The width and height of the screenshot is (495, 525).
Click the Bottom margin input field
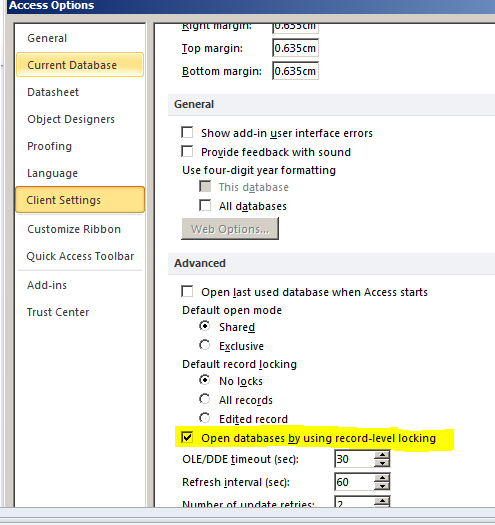pyautogui.click(x=295, y=71)
